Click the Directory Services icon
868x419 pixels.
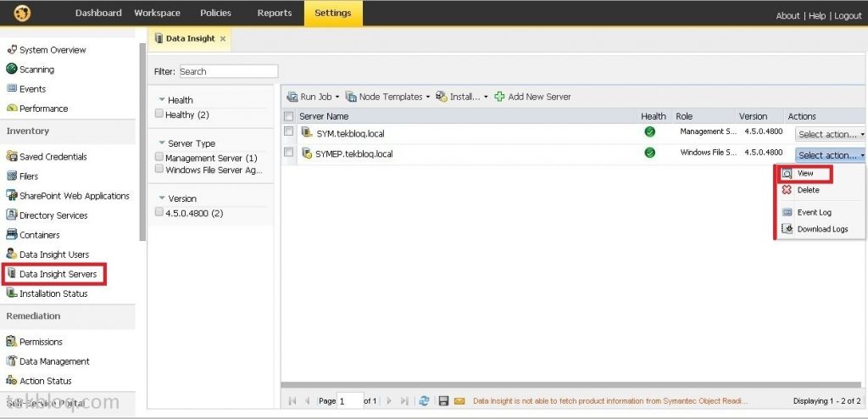point(12,215)
